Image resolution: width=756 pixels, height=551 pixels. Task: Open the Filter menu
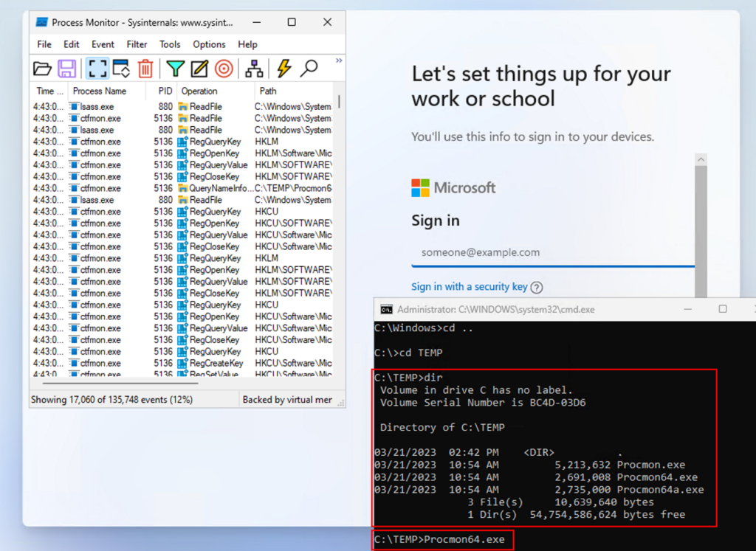point(137,44)
